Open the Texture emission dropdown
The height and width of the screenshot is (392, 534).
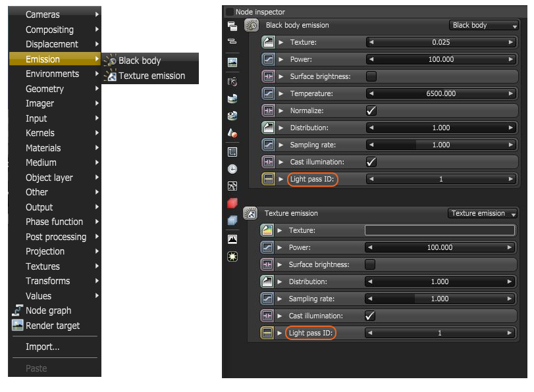click(483, 213)
